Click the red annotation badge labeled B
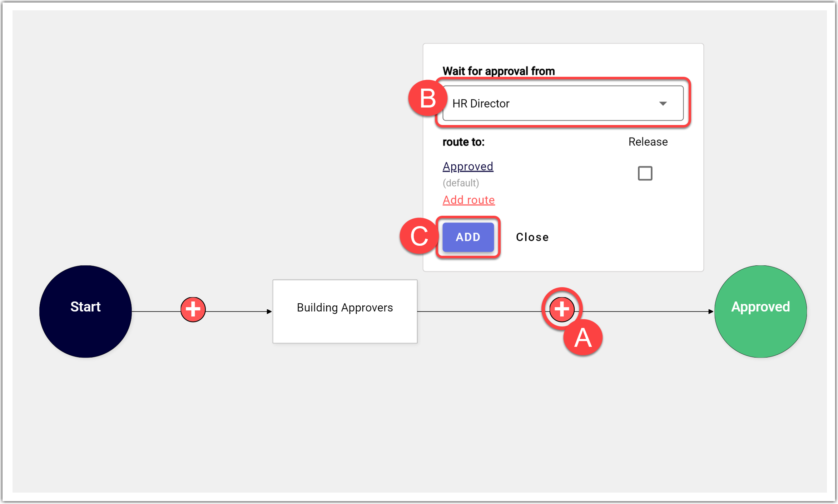 (x=428, y=99)
